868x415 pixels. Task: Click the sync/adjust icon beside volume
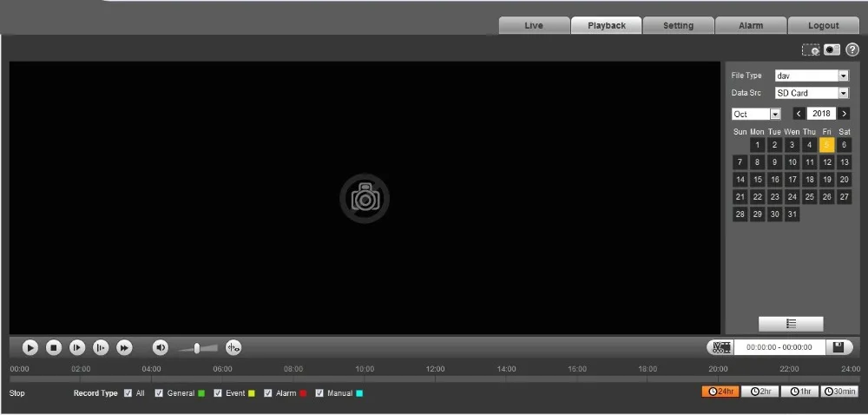point(233,347)
